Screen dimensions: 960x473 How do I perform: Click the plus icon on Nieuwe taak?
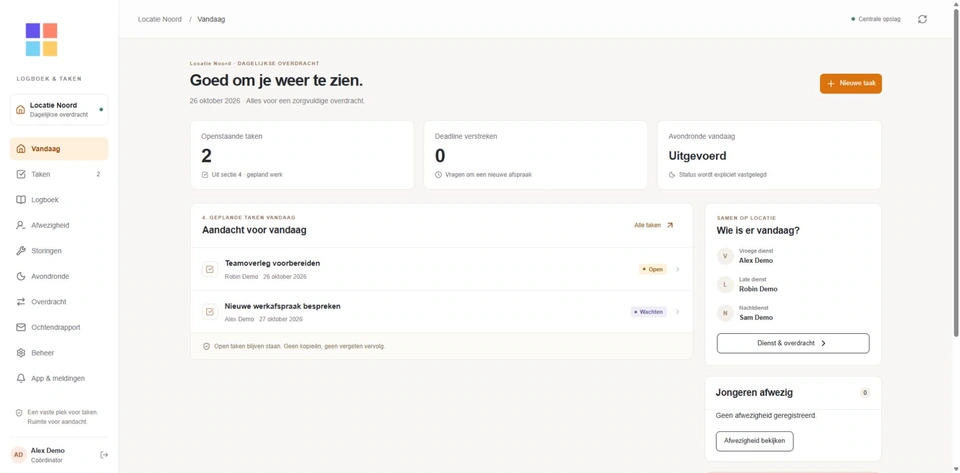pyautogui.click(x=831, y=84)
